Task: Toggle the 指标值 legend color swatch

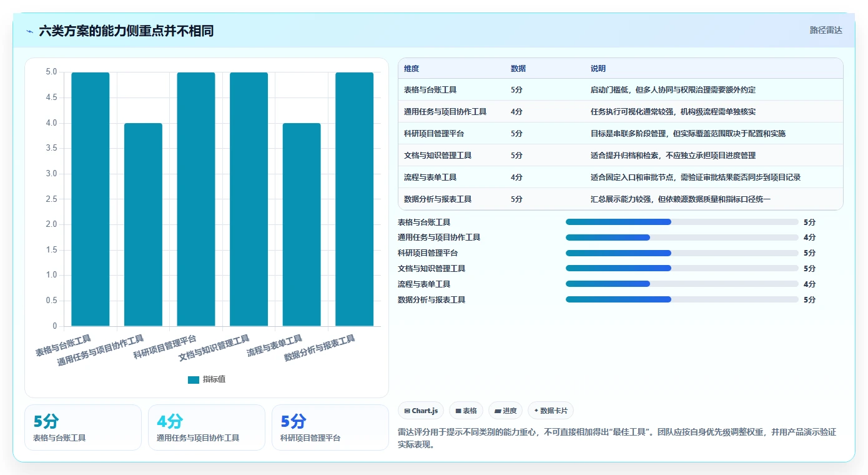Action: tap(194, 379)
